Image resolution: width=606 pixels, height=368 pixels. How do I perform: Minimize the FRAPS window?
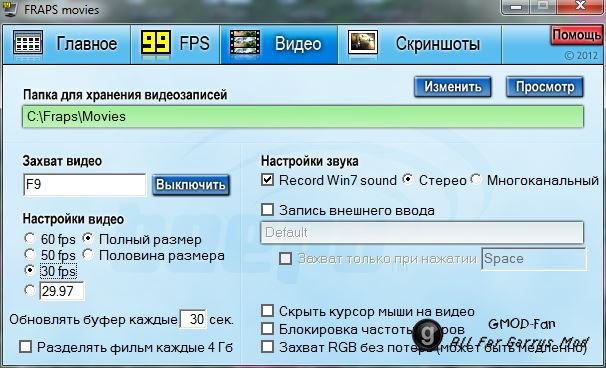[x=516, y=6]
